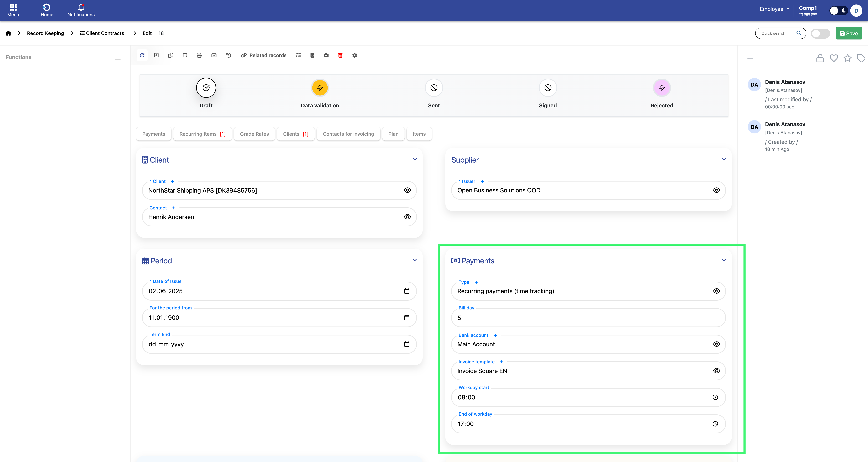Add new Issuer with plus icon
This screenshot has width=868, height=462.
tap(482, 181)
